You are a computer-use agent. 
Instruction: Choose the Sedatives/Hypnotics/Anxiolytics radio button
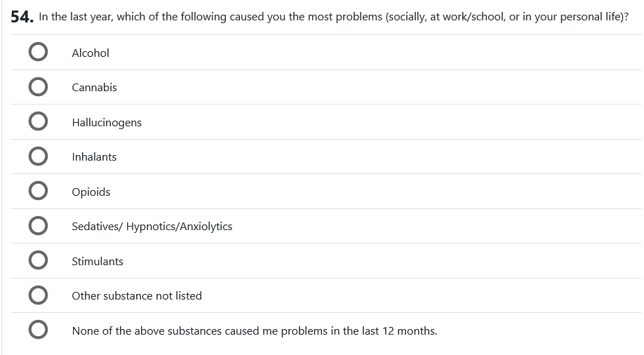(x=39, y=226)
